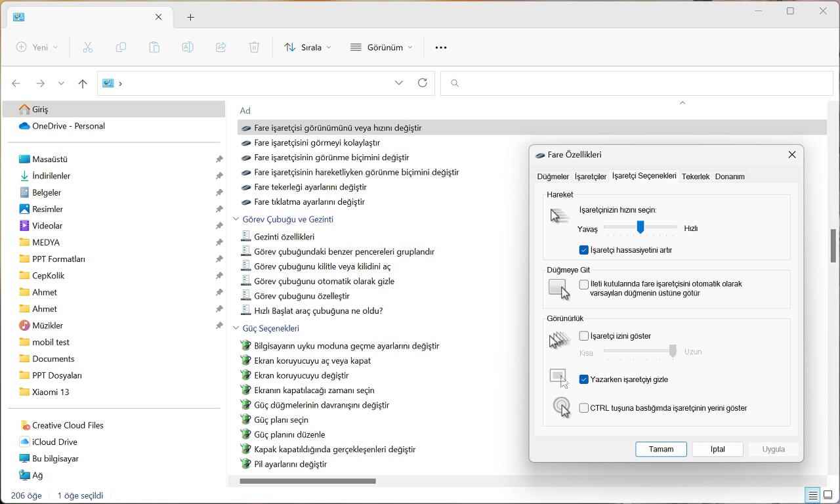The image size is (840, 504).
Task: Collapse the Güç Seçenekleri group
Action: tap(236, 329)
